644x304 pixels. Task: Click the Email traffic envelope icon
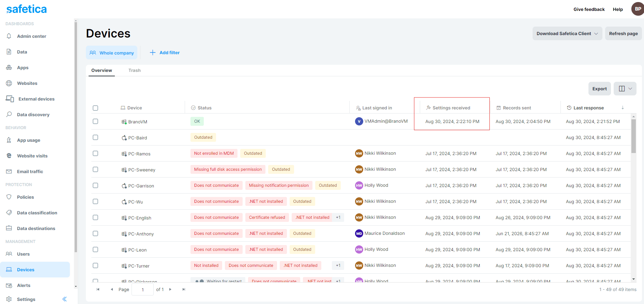(x=9, y=171)
